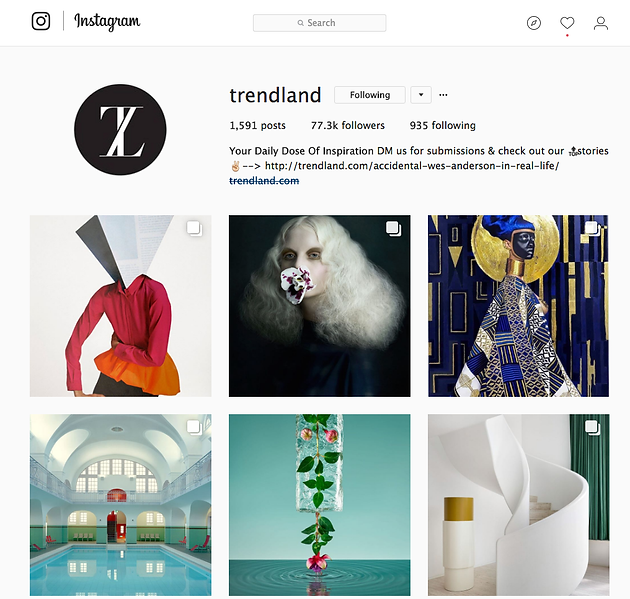630x599 pixels.
Task: Click the carousel icon on blonde portrait post
Action: tap(393, 229)
